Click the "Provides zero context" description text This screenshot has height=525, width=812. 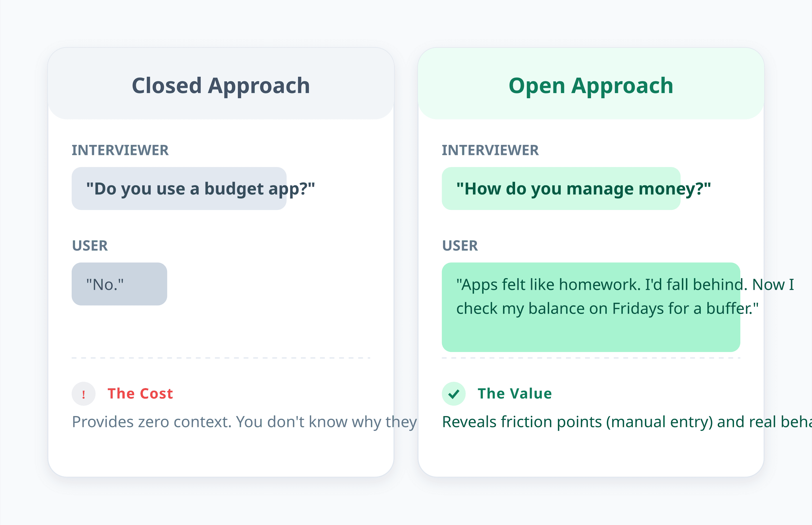pyautogui.click(x=244, y=422)
